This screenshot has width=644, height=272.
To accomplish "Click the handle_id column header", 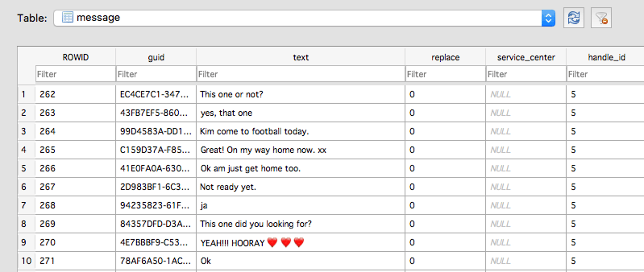I will pyautogui.click(x=606, y=57).
